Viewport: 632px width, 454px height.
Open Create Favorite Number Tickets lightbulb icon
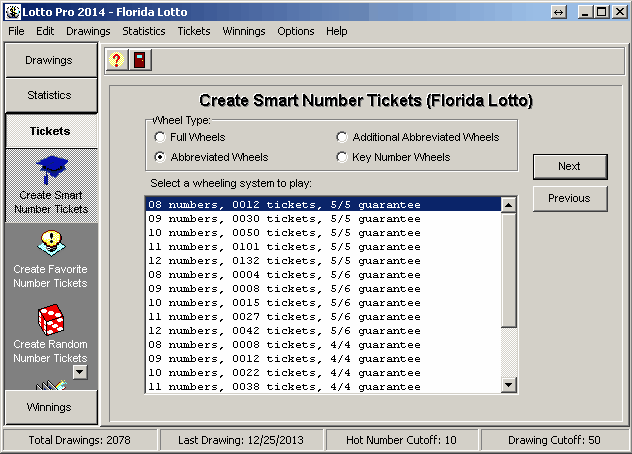51,243
